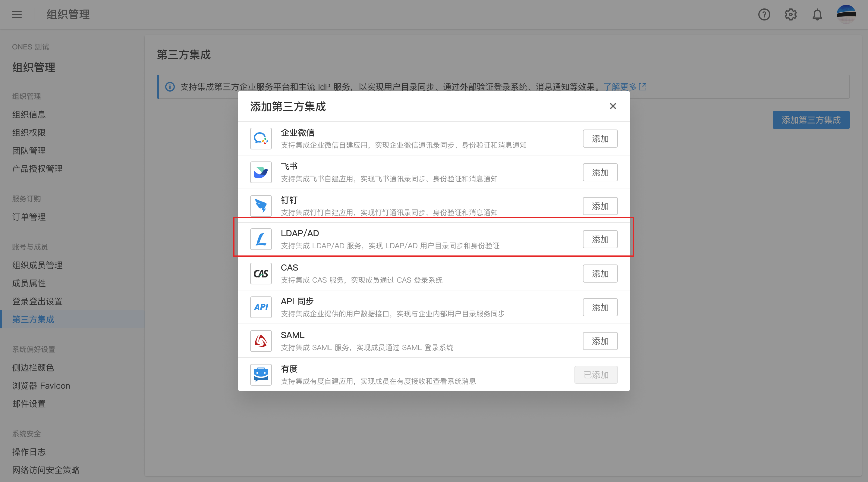Open the notifications bell
Image resolution: width=868 pixels, height=482 pixels.
817,14
